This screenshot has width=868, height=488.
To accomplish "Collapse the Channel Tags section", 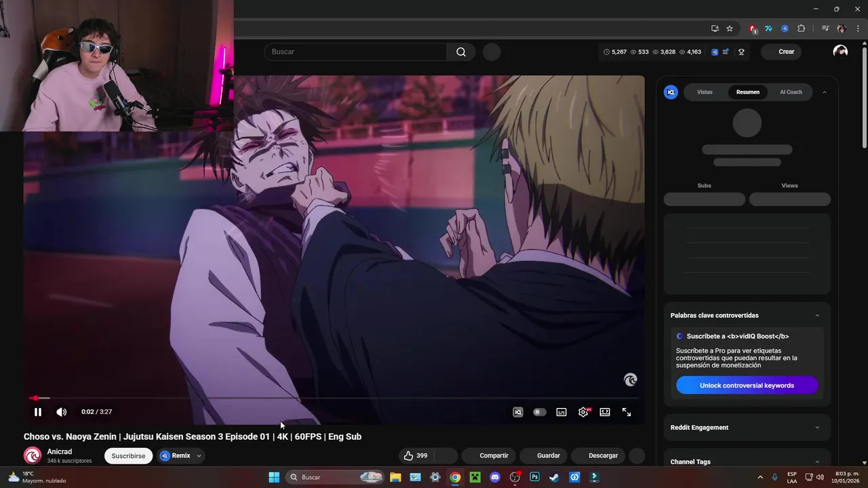I will [816, 462].
